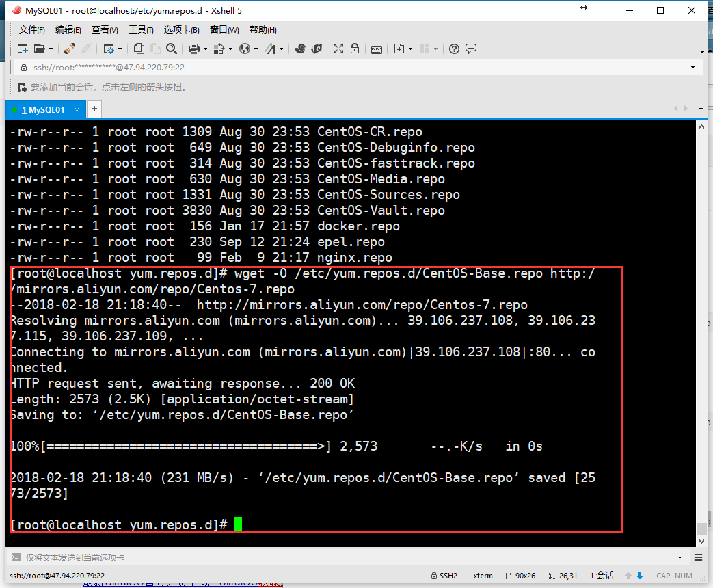713x588 pixels.
Task: Open the tab list dropdown arrow
Action: 701,109
